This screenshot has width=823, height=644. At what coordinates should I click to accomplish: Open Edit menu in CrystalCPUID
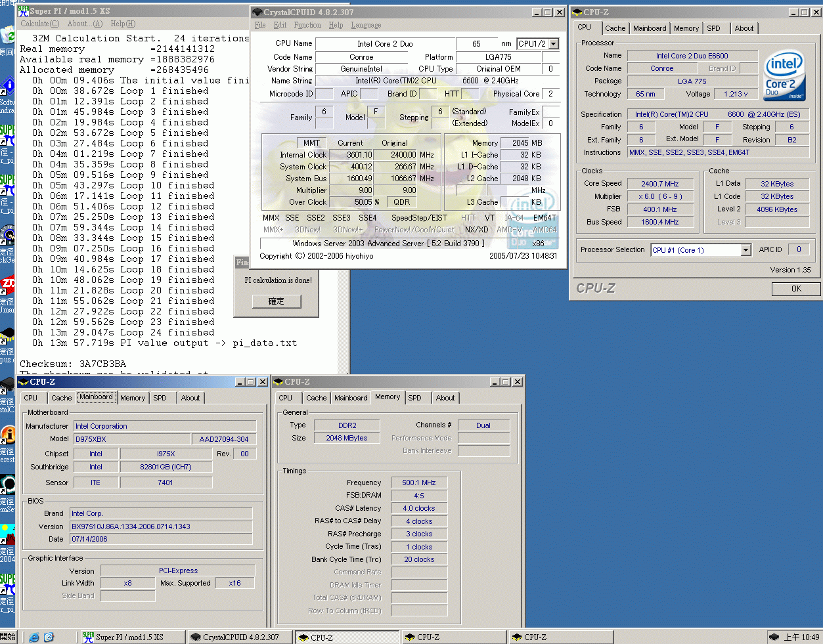tap(280, 25)
